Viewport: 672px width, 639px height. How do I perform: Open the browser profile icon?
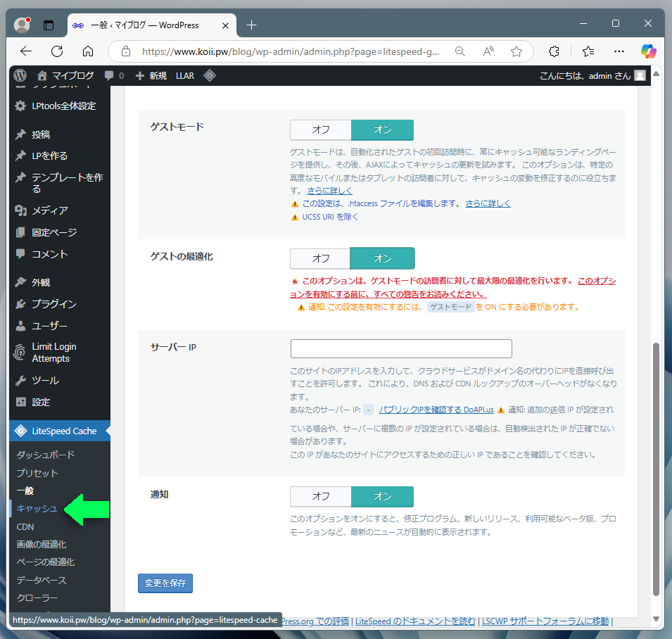(22, 25)
